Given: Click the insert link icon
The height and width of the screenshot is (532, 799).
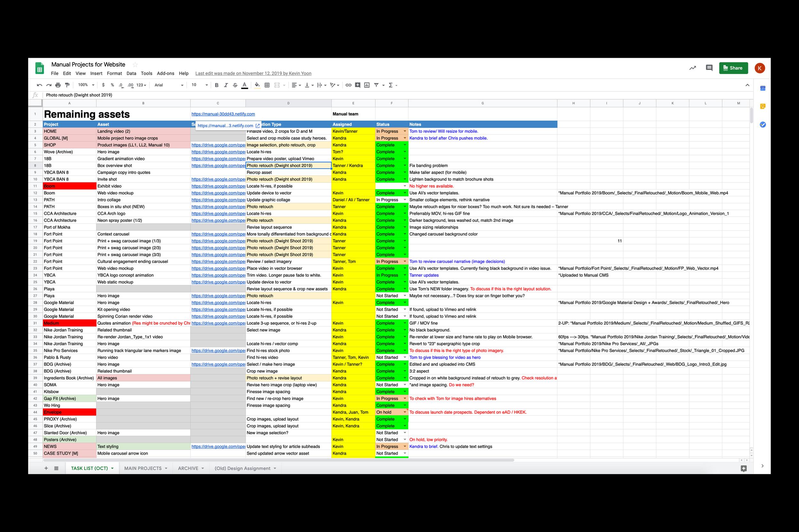Looking at the screenshot, I should 348,85.
